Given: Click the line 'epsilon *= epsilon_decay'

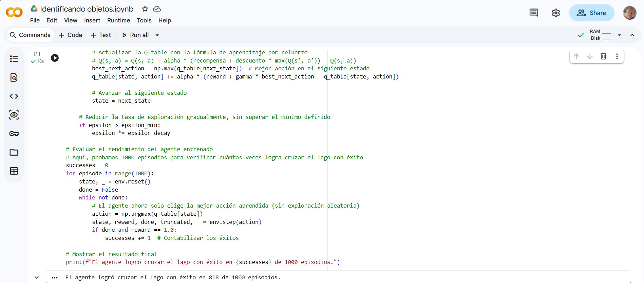Looking at the screenshot, I should [x=131, y=133].
